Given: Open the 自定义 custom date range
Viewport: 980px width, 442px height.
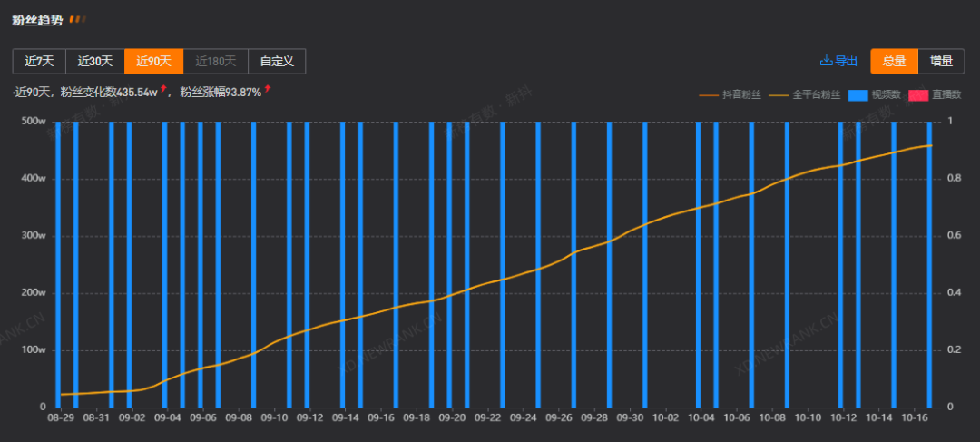Looking at the screenshot, I should 277,61.
